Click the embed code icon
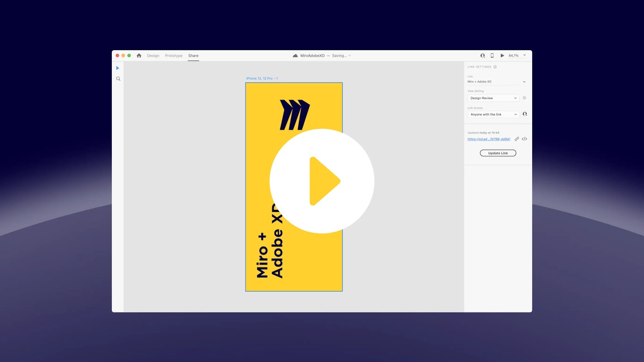This screenshot has height=362, width=644. click(524, 139)
